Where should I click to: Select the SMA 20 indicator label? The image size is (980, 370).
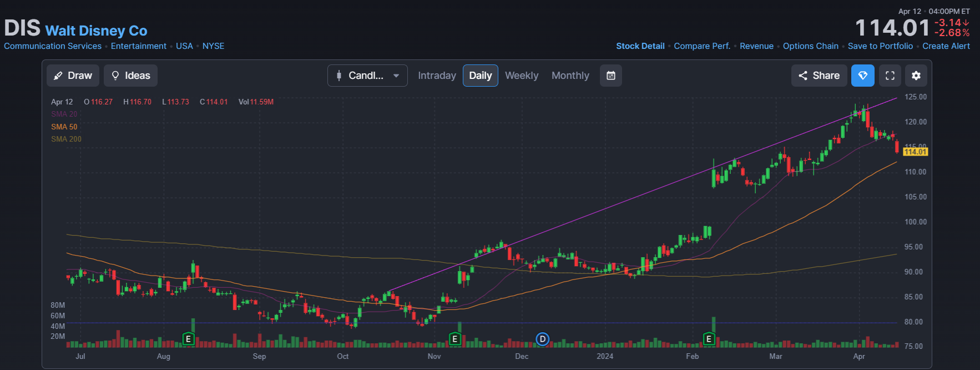(64, 114)
